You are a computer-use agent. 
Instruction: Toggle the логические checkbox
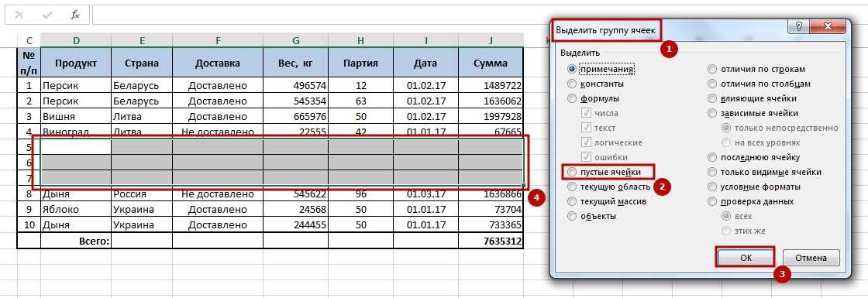(x=586, y=142)
